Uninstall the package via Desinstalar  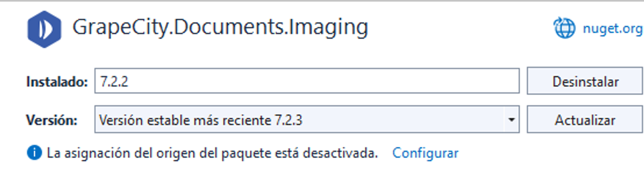coord(585,81)
